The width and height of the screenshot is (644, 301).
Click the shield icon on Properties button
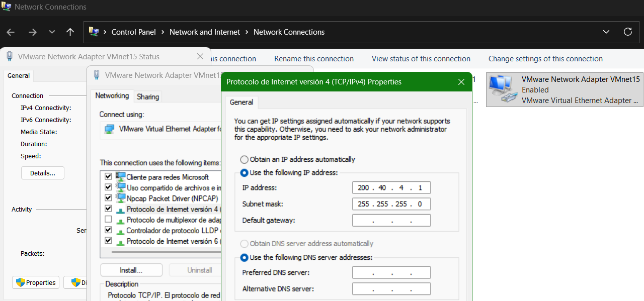20,282
